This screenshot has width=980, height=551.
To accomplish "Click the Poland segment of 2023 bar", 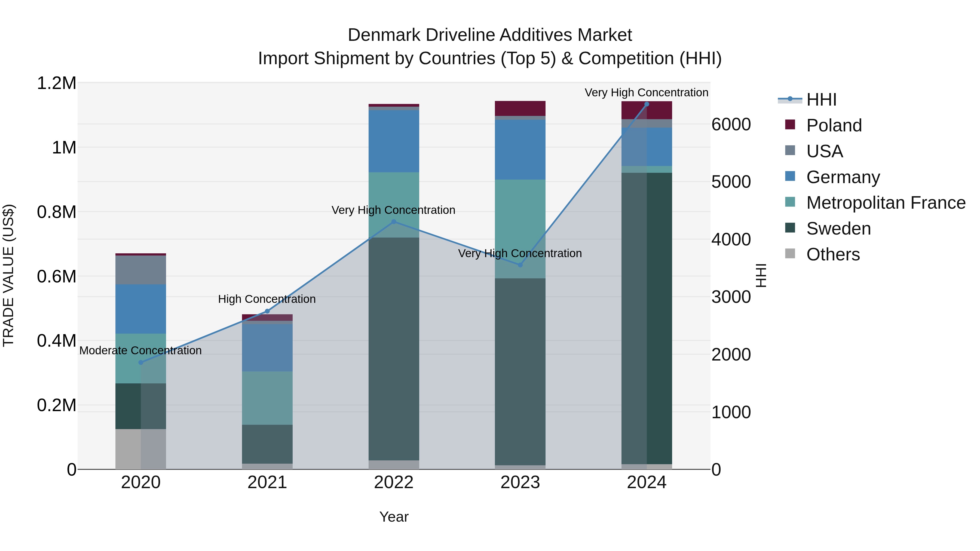I will point(520,108).
